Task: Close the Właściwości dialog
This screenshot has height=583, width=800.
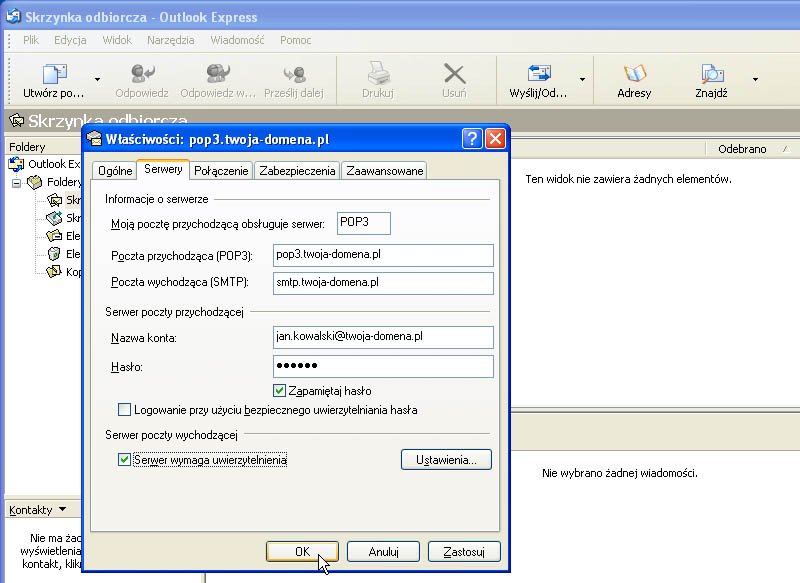Action: click(x=495, y=139)
